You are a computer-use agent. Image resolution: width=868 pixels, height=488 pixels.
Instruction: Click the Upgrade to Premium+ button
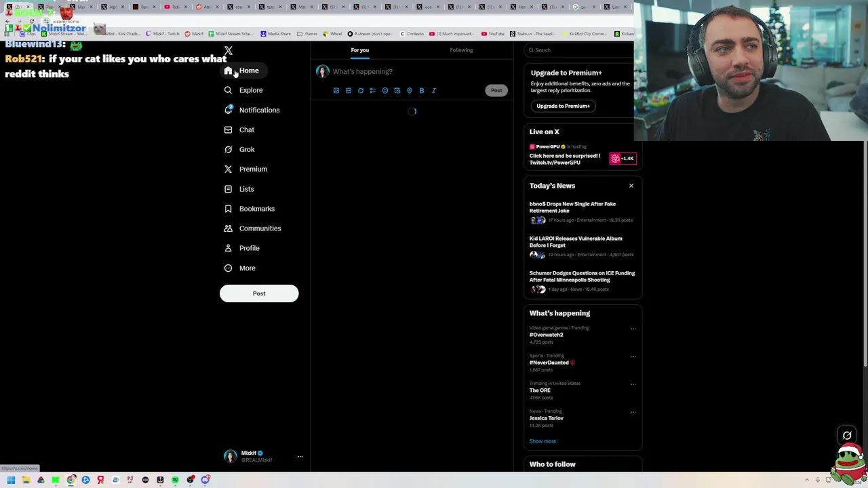(x=564, y=106)
